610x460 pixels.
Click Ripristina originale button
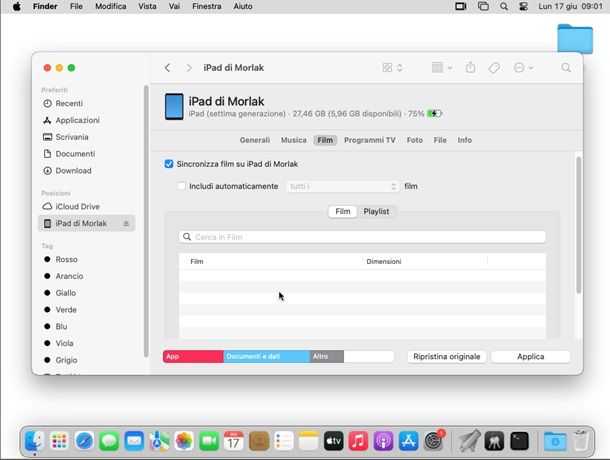coord(447,356)
